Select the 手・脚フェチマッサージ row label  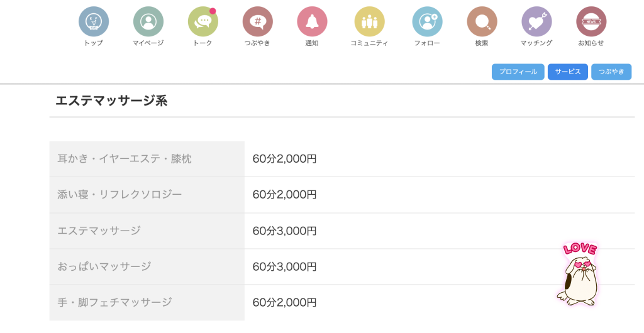pyautogui.click(x=114, y=302)
